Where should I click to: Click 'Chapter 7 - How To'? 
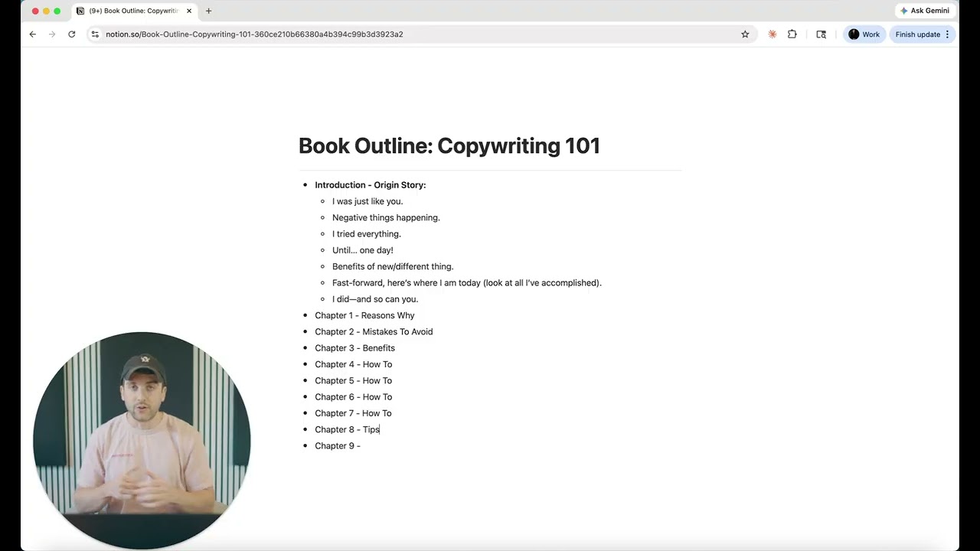click(353, 413)
